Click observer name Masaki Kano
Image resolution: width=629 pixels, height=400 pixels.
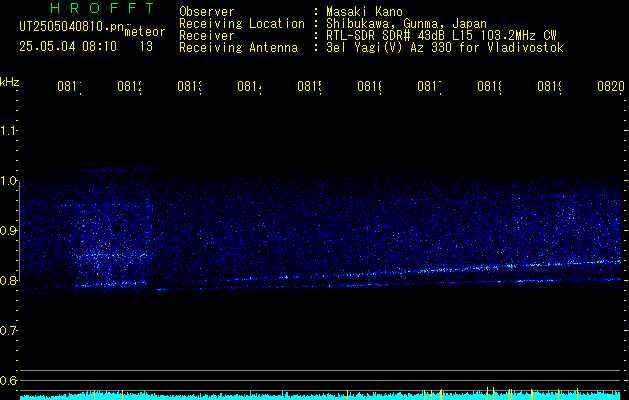pos(365,12)
